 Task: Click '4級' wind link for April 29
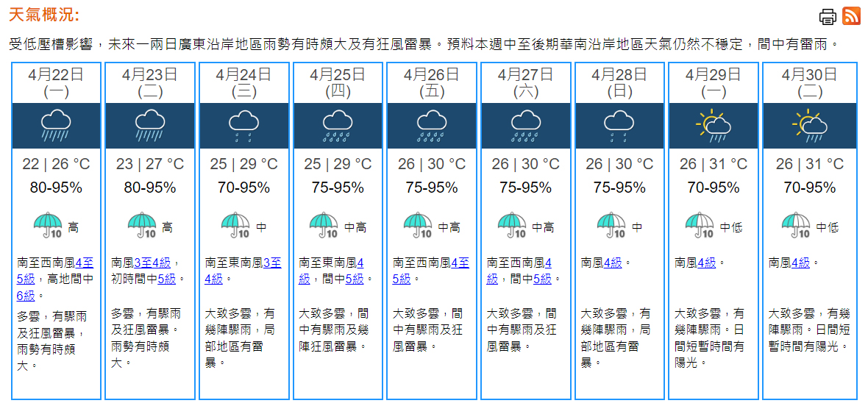(707, 263)
